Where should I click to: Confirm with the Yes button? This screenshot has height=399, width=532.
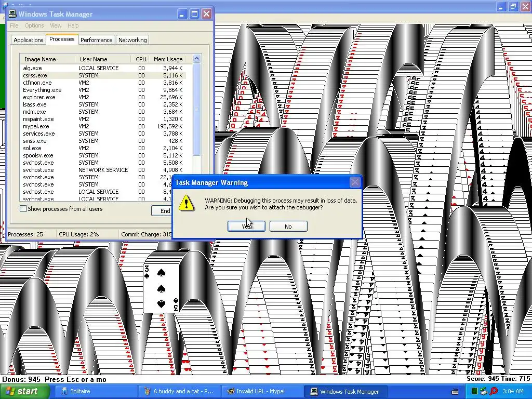coord(246,227)
